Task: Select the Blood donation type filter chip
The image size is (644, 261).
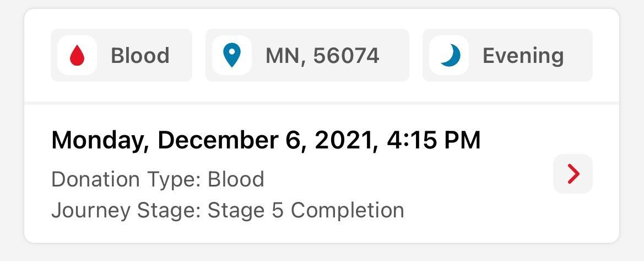Action: 121,56
